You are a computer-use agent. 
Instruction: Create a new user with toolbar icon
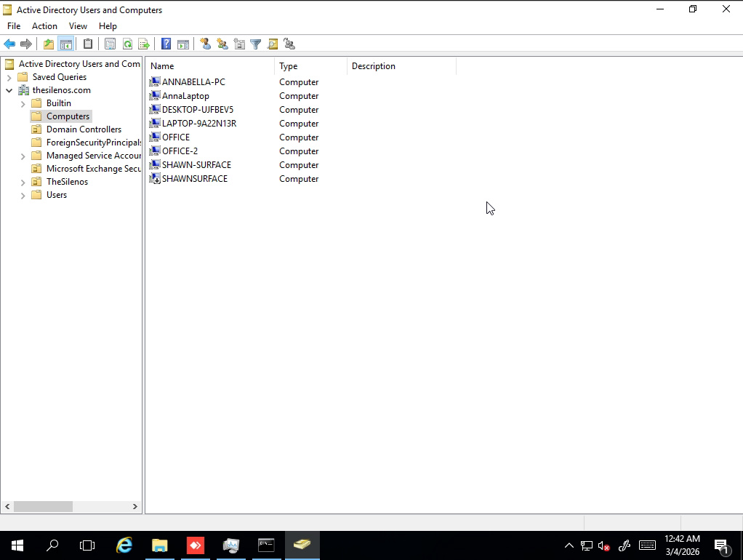205,44
